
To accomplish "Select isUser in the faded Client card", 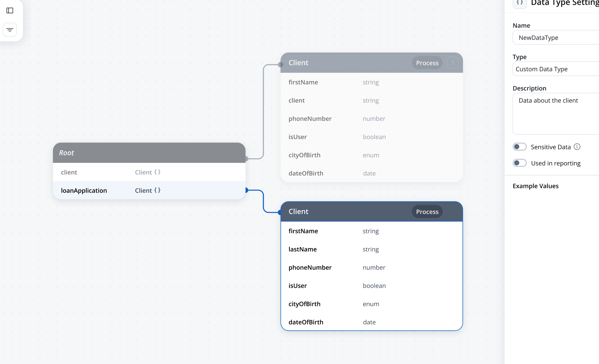I will click(x=372, y=137).
